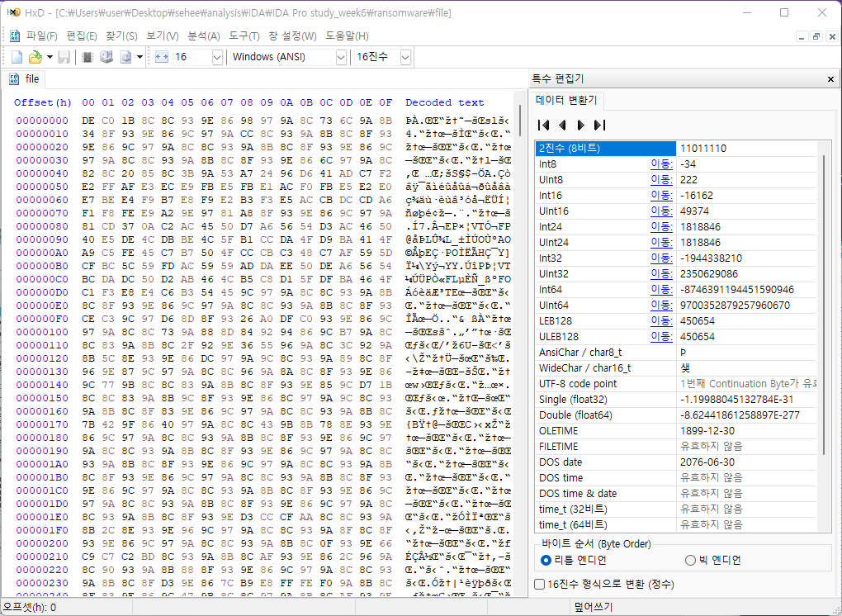Select the time_t (32비트) row
This screenshot has width=842, height=616.
677,509
